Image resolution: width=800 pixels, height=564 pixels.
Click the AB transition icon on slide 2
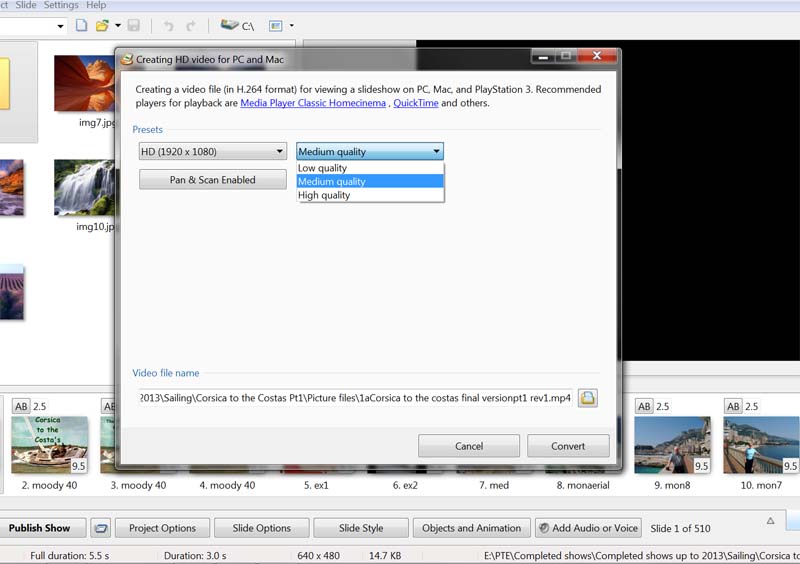20,406
